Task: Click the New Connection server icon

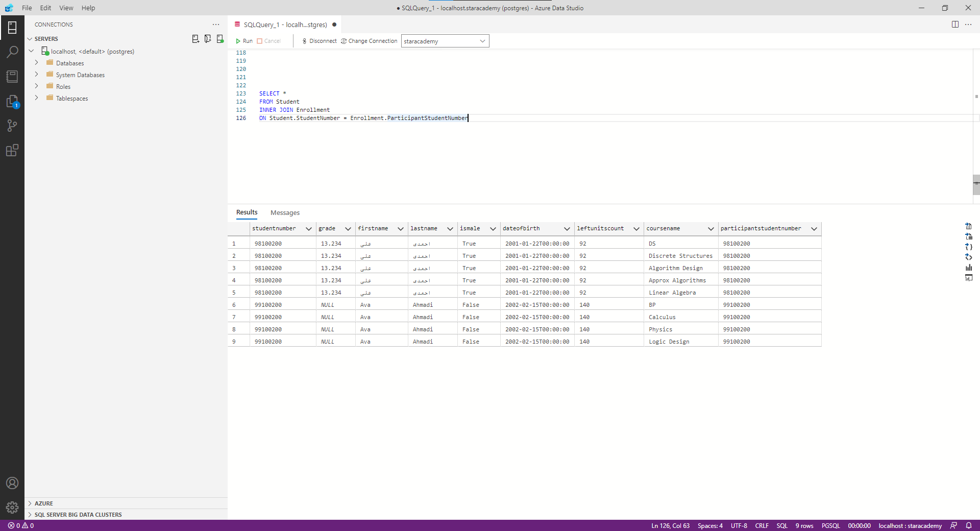Action: 195,39
